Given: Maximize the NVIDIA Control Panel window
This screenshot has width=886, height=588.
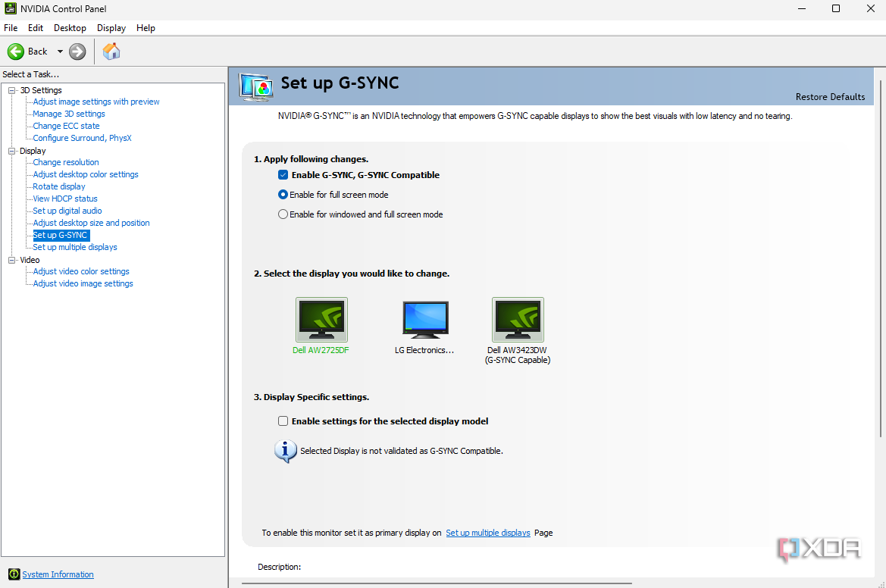Looking at the screenshot, I should [x=836, y=8].
